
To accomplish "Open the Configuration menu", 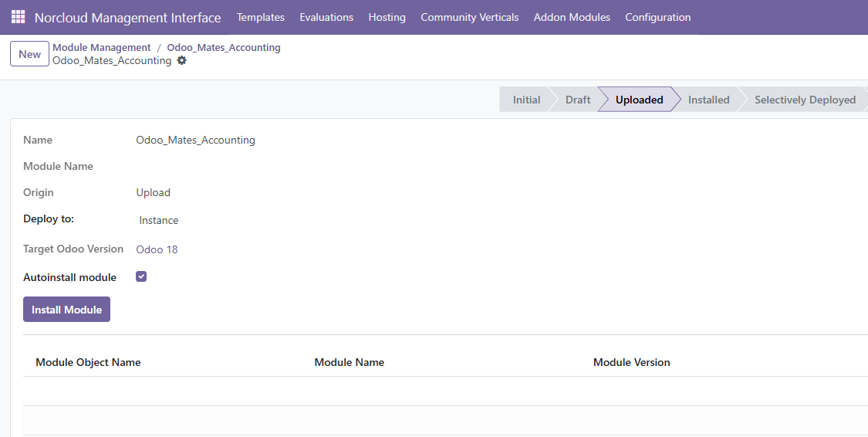I will pyautogui.click(x=657, y=17).
